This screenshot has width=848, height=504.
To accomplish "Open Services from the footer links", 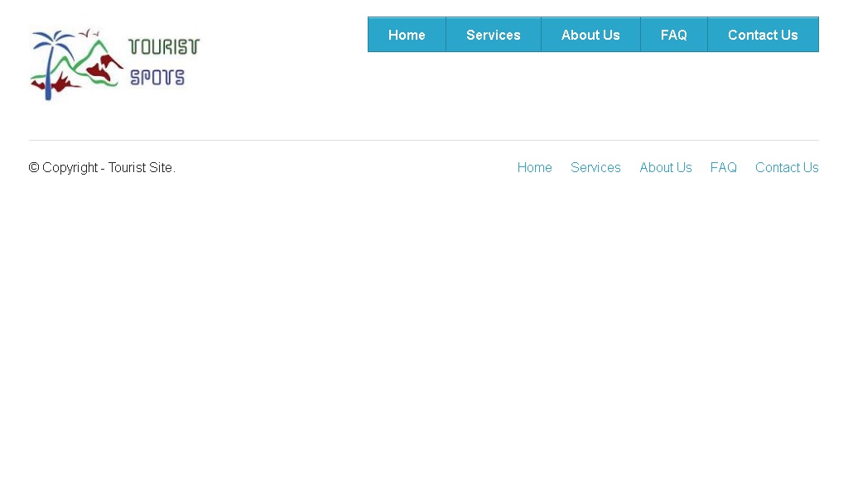I will tap(595, 167).
